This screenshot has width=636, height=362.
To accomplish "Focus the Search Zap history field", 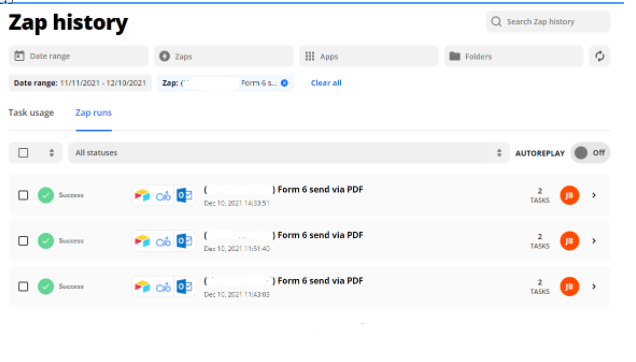I will tap(548, 22).
